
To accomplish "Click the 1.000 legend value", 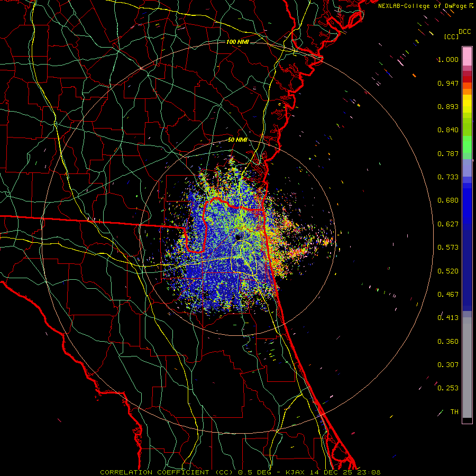I will pos(448,59).
